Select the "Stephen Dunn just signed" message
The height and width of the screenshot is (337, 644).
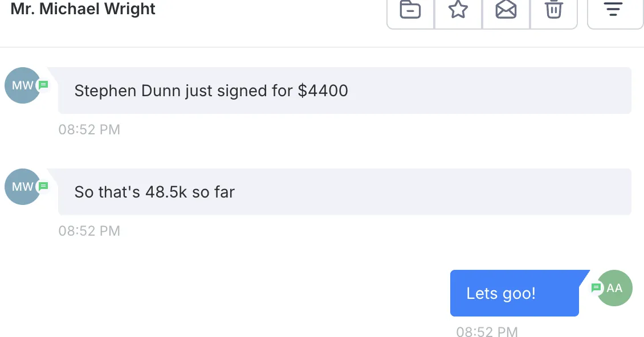pos(345,91)
